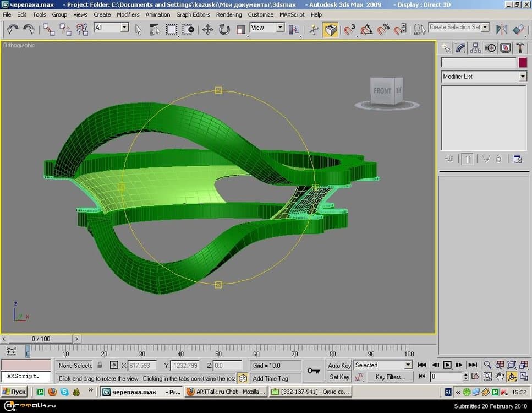Open the Select by Name dialog
The width and height of the screenshot is (532, 413).
(x=155, y=30)
